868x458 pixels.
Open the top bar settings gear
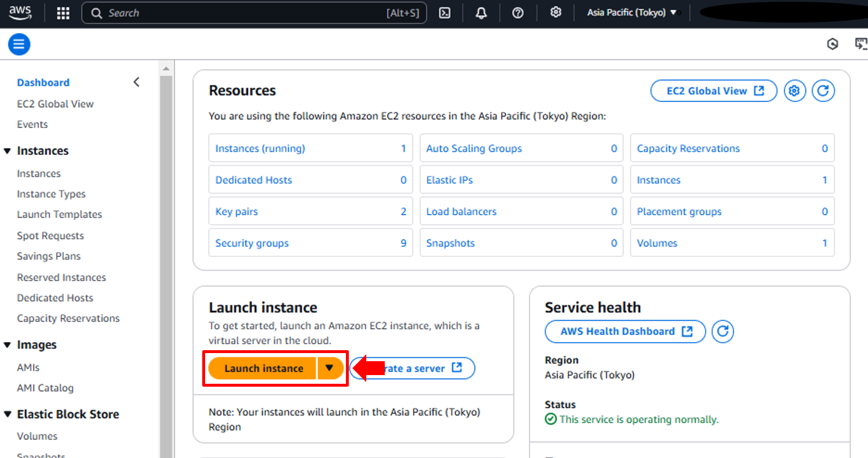[x=556, y=13]
